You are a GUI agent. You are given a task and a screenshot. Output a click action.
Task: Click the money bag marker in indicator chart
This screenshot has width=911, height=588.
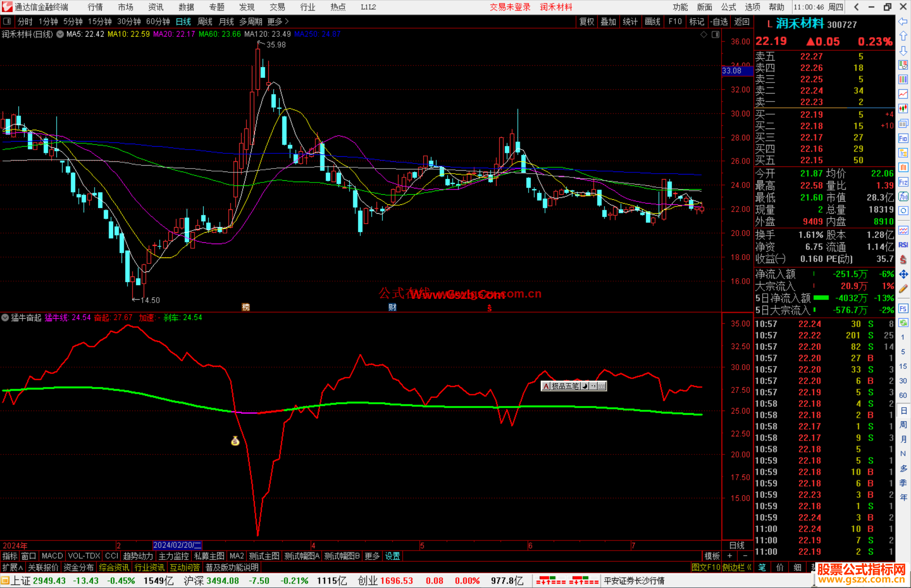(235, 441)
